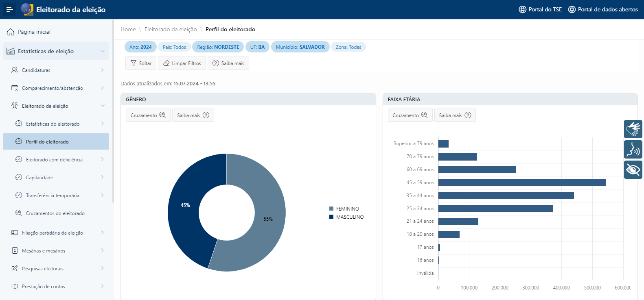Select Perfil do eleitorado menu item
Image resolution: width=644 pixels, height=300 pixels.
click(x=56, y=141)
